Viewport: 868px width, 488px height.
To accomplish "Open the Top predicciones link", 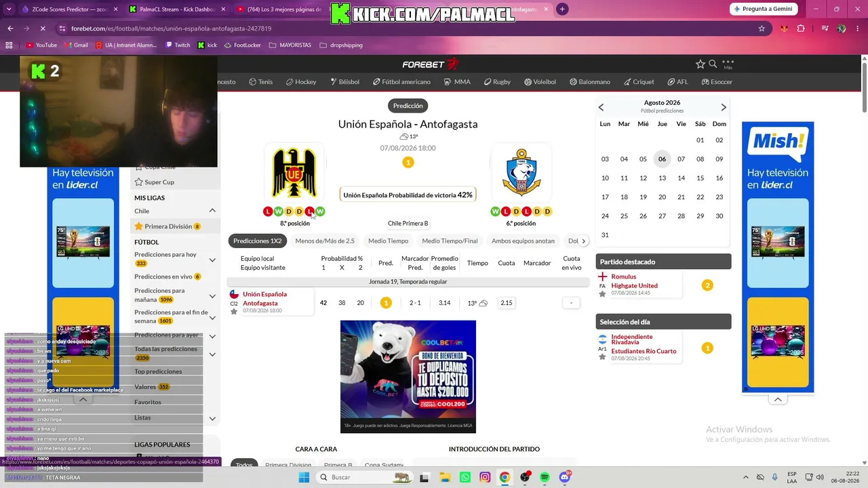I will (158, 371).
